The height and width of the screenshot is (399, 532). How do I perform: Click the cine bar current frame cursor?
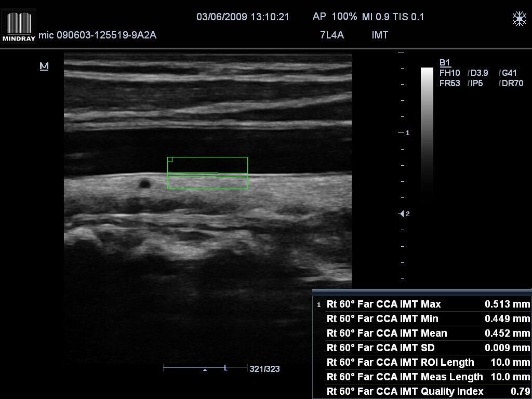pyautogui.click(x=225, y=368)
